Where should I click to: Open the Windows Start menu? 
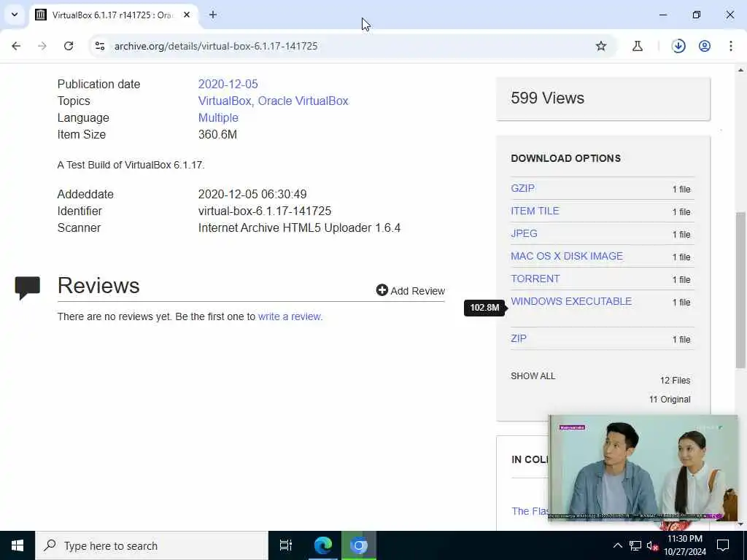[18, 545]
